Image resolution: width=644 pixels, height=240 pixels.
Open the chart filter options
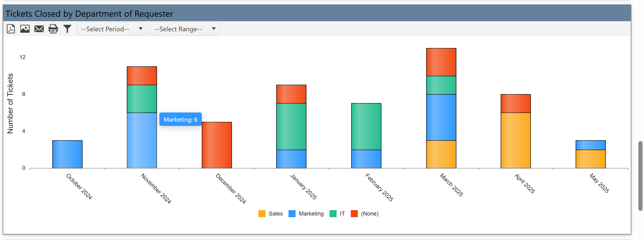click(67, 29)
